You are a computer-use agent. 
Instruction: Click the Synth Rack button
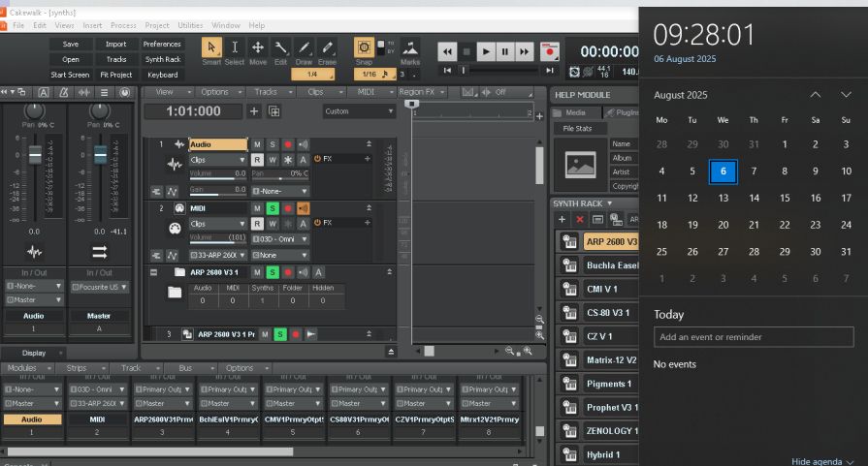pos(162,59)
